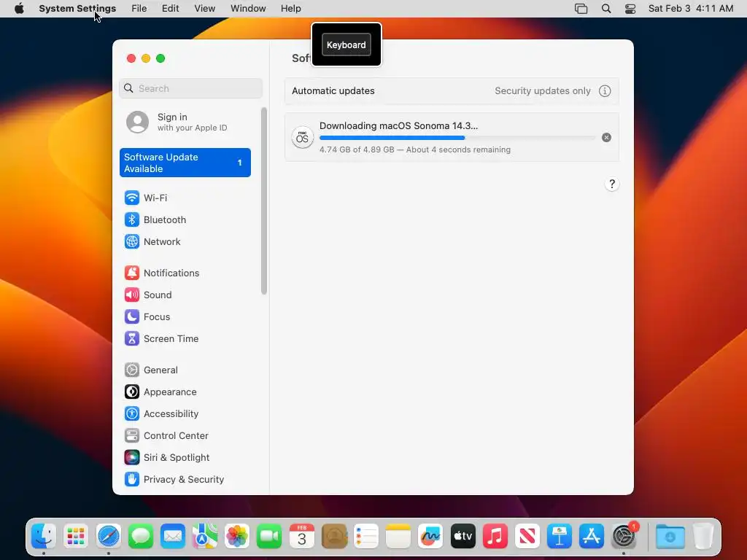
Task: Open the View menu
Action: (x=205, y=9)
